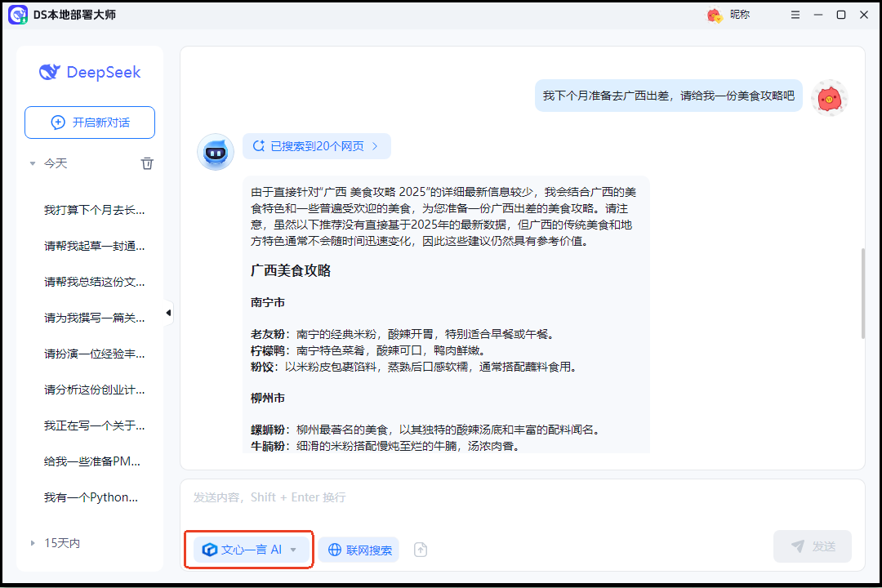This screenshot has width=882, height=588.
Task: Click the DS本地部署大师 title bar icon
Action: pos(18,14)
